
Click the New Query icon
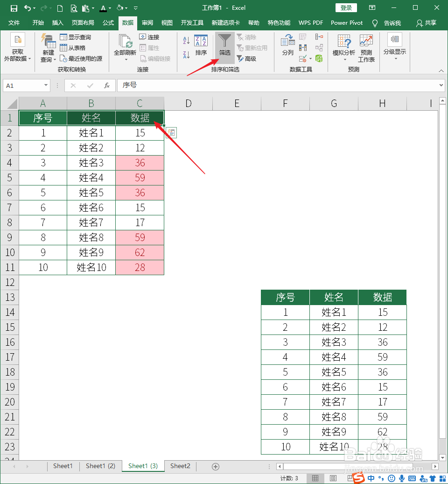pos(49,41)
